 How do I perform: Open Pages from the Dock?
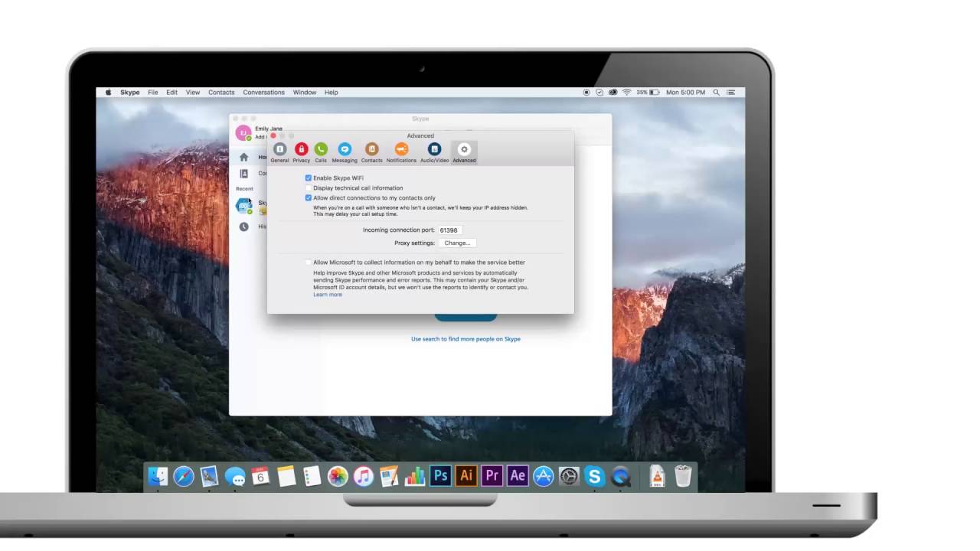pos(389,476)
